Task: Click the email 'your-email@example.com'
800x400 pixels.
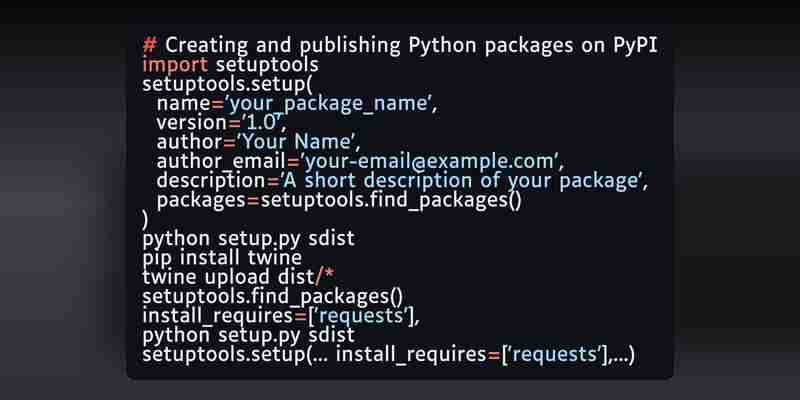Action: (429, 161)
